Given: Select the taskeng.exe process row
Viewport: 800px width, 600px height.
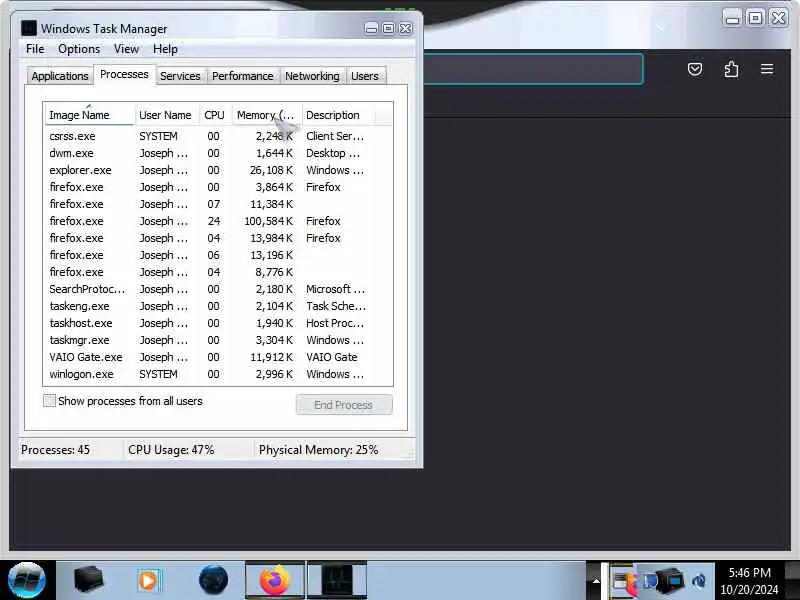Looking at the screenshot, I should (x=218, y=306).
